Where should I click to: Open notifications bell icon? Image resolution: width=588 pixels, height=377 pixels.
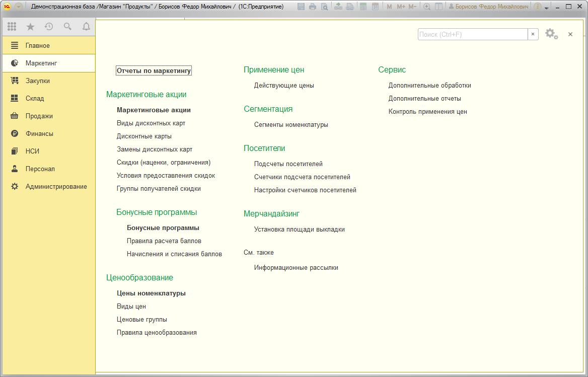(86, 26)
